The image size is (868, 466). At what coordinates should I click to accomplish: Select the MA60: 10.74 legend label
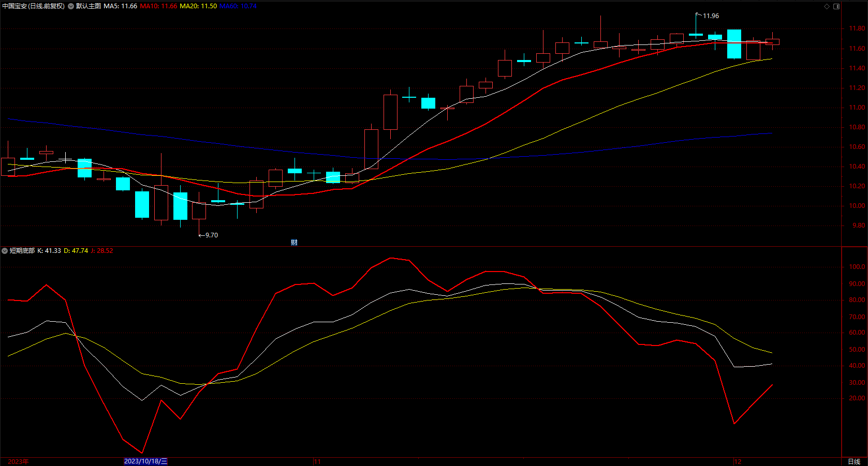tap(238, 6)
